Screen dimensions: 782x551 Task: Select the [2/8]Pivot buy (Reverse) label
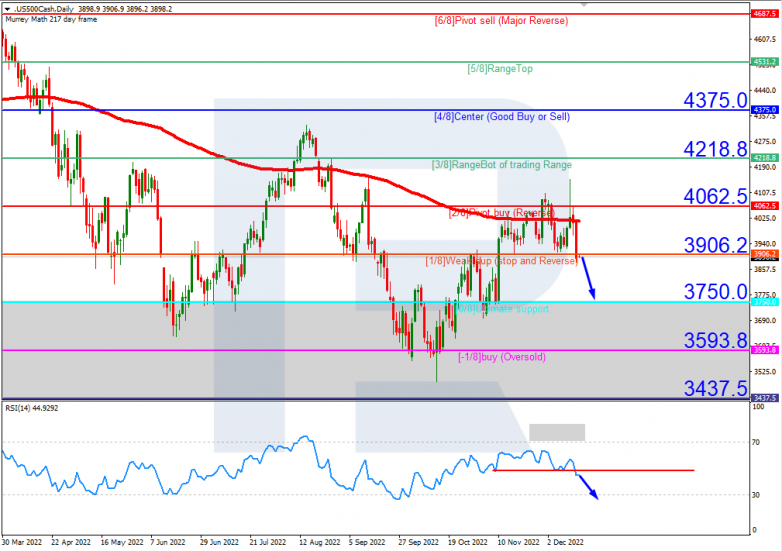[x=501, y=213]
